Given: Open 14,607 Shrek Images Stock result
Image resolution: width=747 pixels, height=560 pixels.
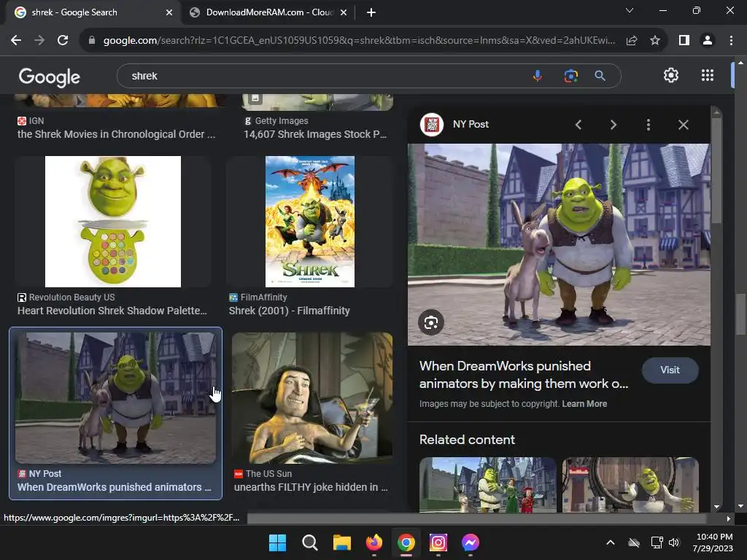Looking at the screenshot, I should [315, 134].
